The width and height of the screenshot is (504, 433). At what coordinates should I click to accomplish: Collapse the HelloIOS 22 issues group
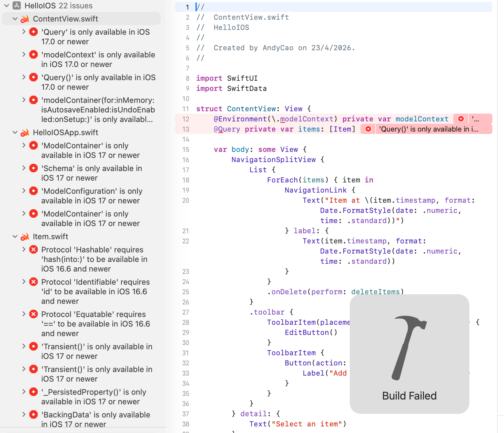pos(7,5)
